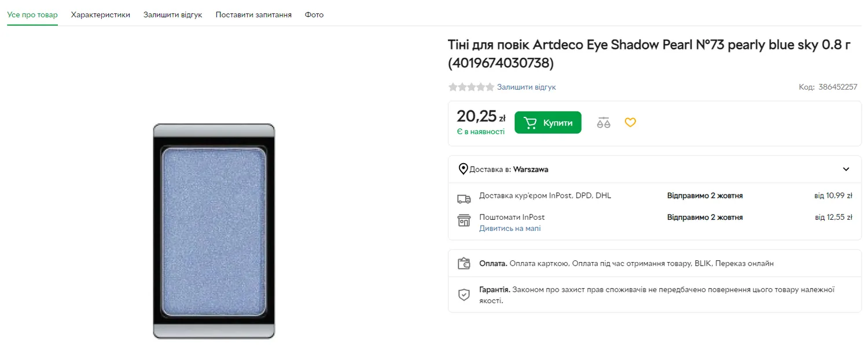Select the Усе про товар tab

pos(32,14)
